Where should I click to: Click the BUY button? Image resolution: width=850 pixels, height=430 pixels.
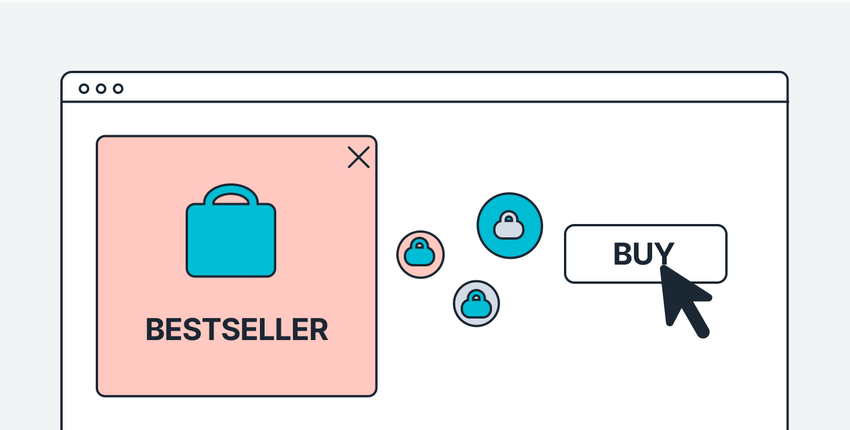pos(630,254)
